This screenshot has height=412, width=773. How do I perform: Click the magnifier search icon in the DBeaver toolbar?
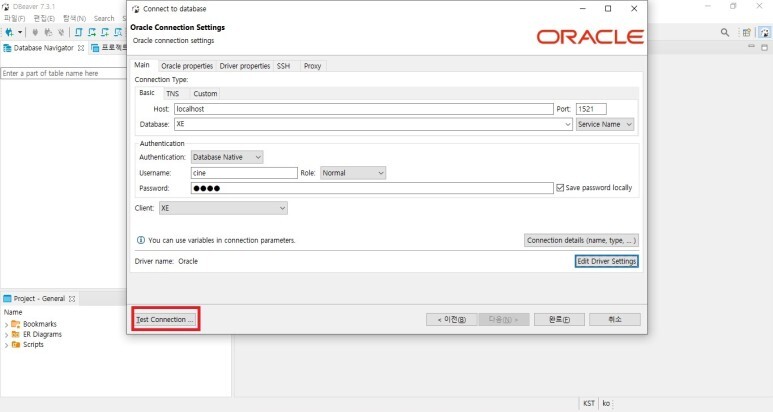[x=725, y=33]
